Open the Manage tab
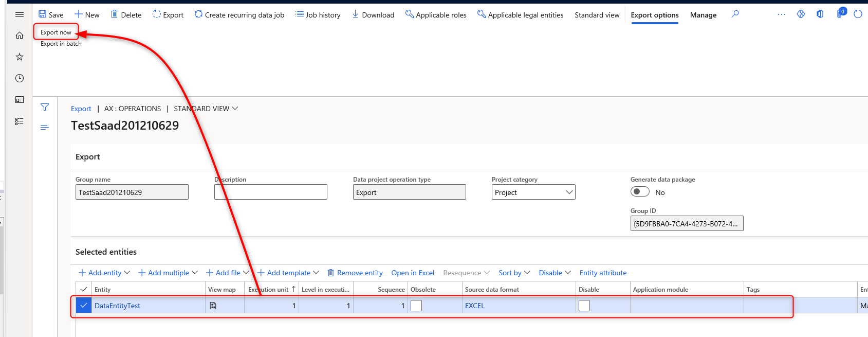Viewport: 868px width, 337px height. point(703,15)
